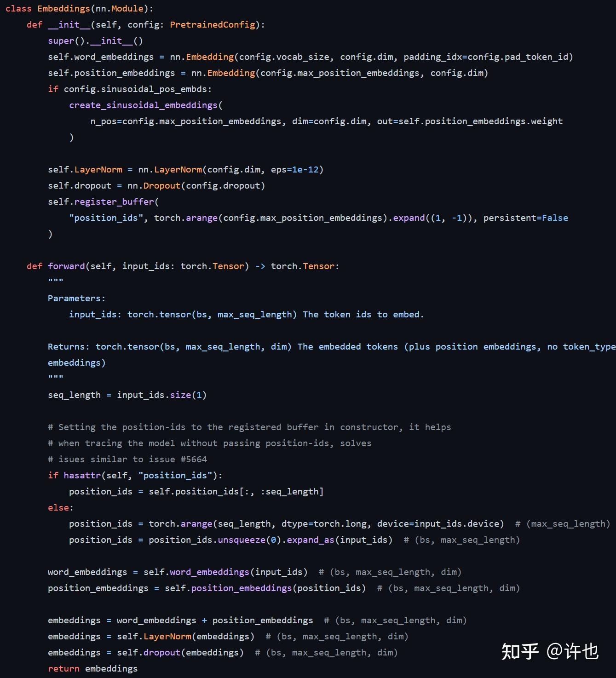Viewport: 616px width, 678px height.
Task: Click the Zhihu logo watermark
Action: click(x=520, y=651)
